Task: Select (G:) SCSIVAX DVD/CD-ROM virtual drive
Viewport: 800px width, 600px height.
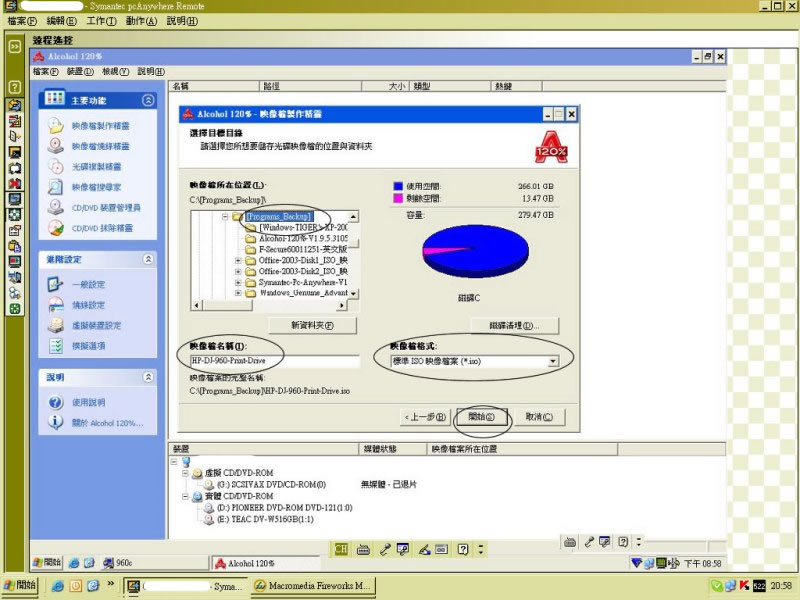Action: coord(271,484)
